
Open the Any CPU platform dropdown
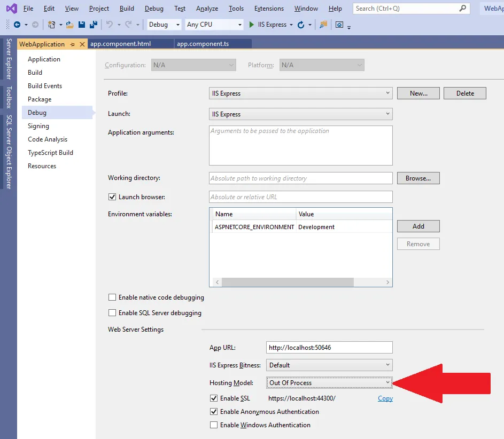pos(214,25)
